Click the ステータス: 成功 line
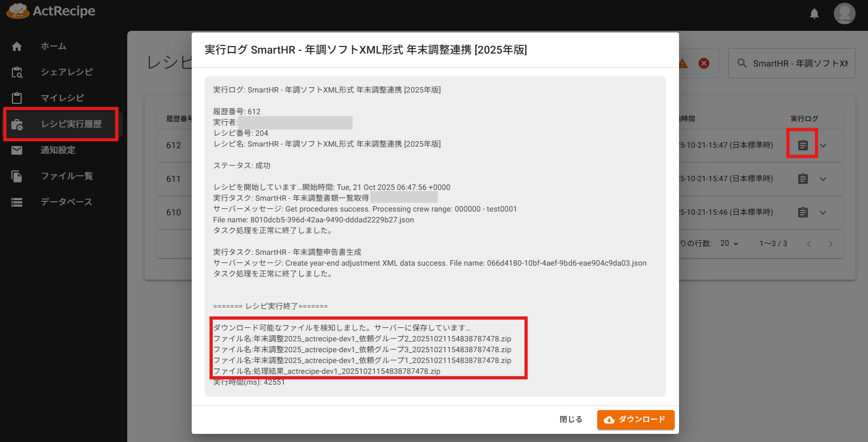 242,166
